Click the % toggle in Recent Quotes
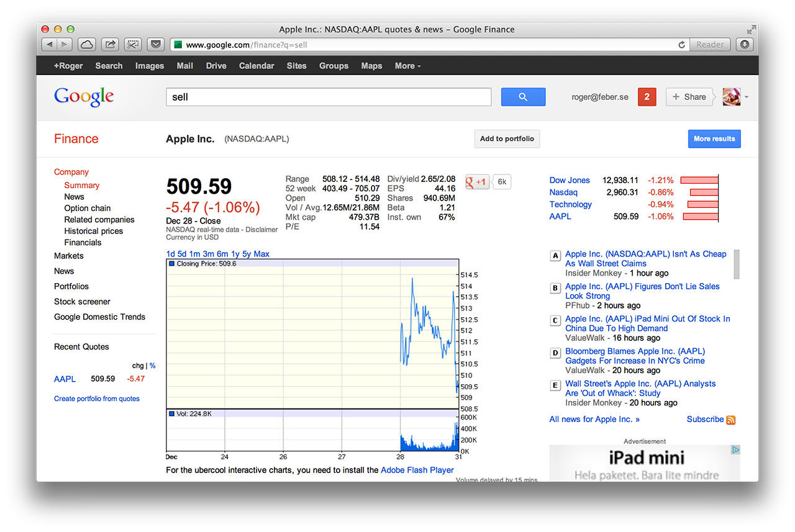This screenshot has height=532, width=795. point(152,366)
